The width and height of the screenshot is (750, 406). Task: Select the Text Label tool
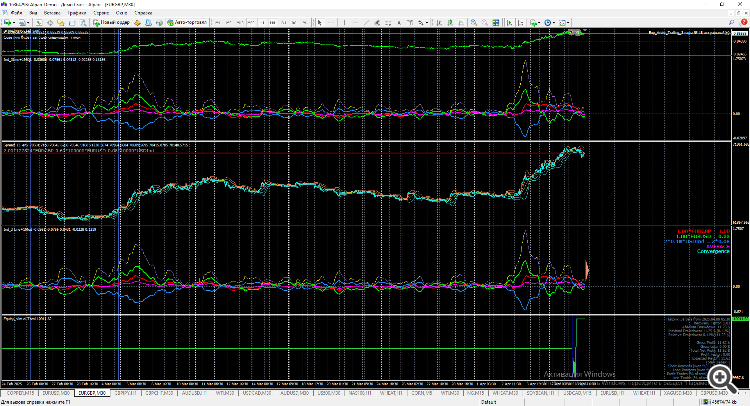point(410,22)
